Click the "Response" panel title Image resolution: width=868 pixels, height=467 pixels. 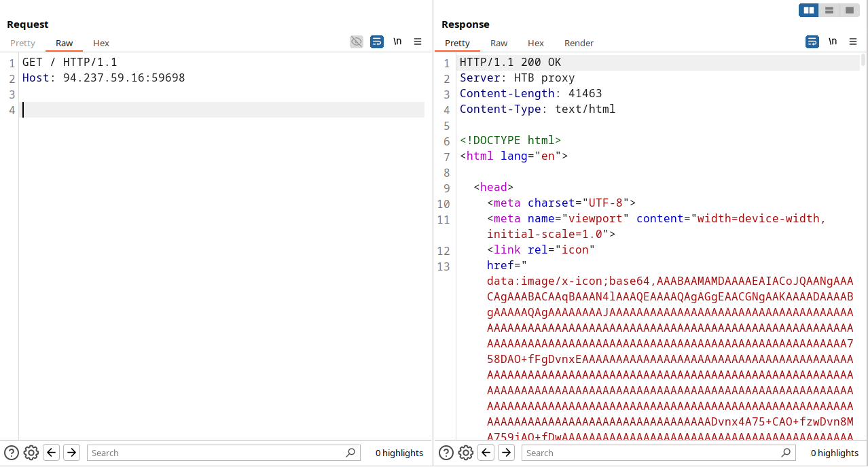465,24
